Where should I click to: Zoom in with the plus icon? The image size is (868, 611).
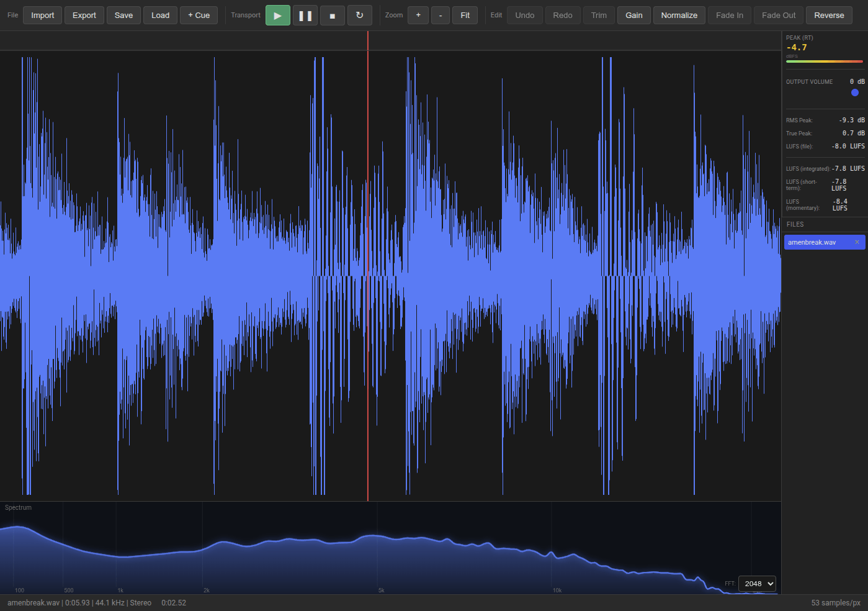click(x=418, y=16)
